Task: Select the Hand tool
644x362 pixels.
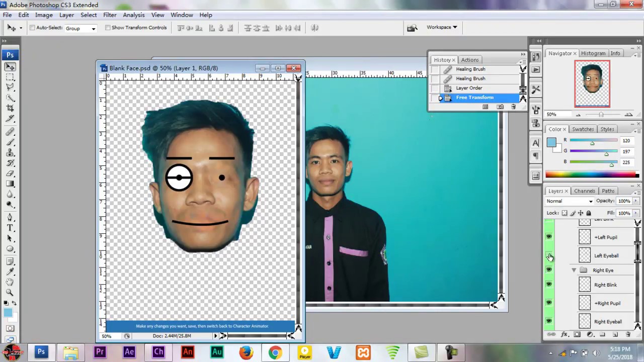Action: [x=10, y=282]
